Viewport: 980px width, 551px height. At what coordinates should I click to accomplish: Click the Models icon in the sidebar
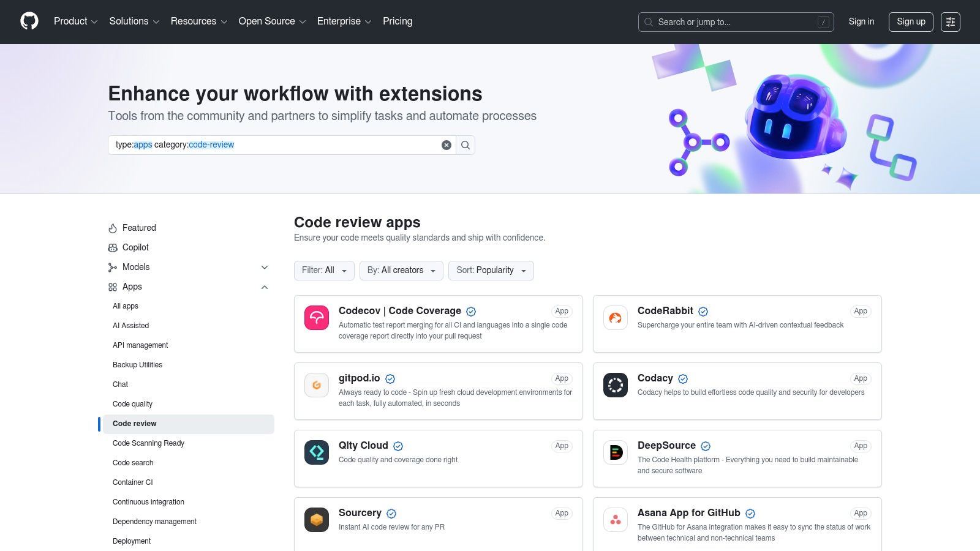coord(113,268)
